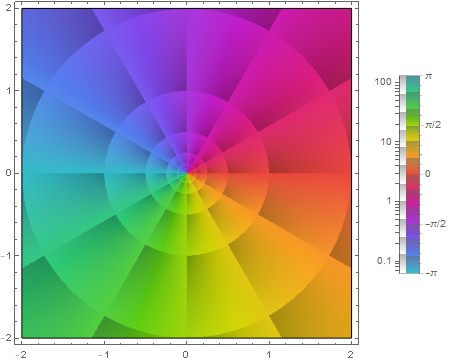Click the 0 label on the phase legend
This screenshot has width=453, height=363.
tap(428, 174)
